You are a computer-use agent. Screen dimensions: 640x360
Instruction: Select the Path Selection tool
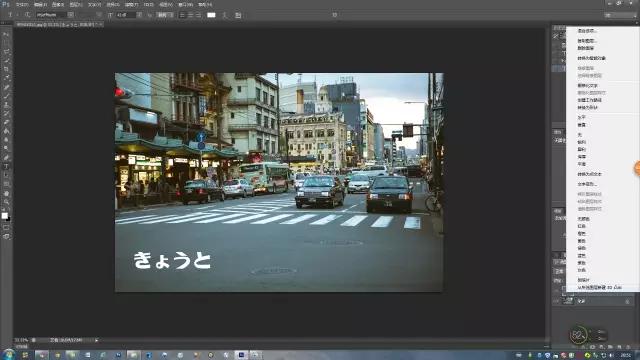pyautogui.click(x=6, y=175)
